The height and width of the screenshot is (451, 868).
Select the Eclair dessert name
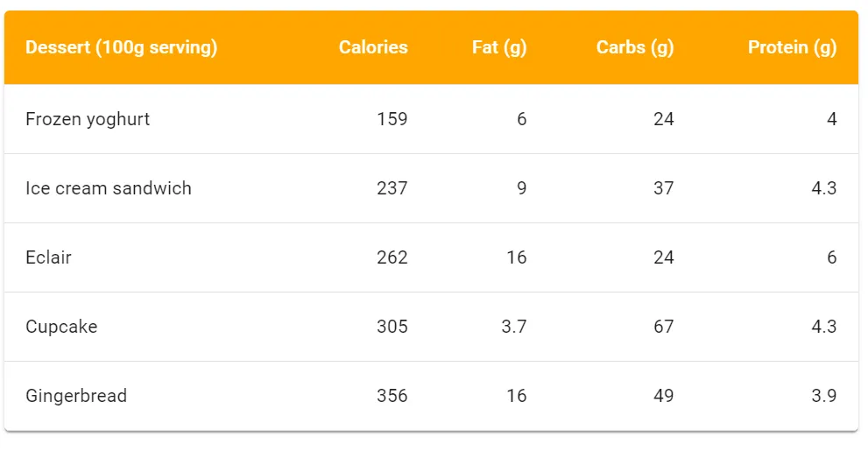point(48,257)
